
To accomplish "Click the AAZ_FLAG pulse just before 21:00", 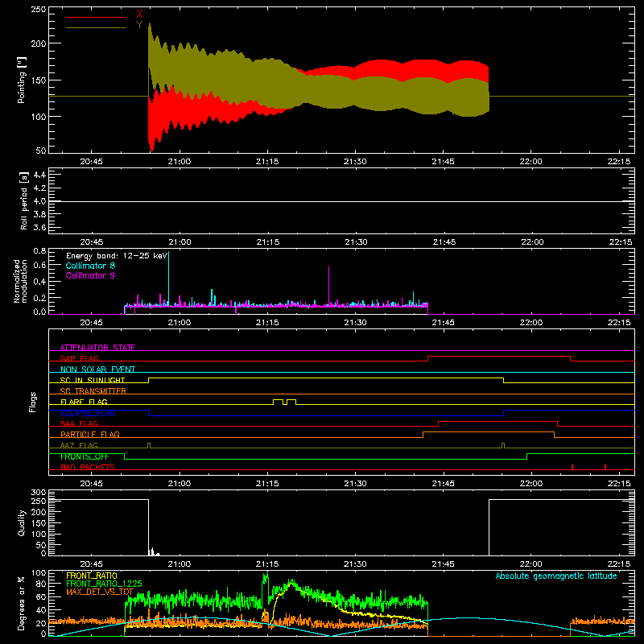I will [x=149, y=445].
